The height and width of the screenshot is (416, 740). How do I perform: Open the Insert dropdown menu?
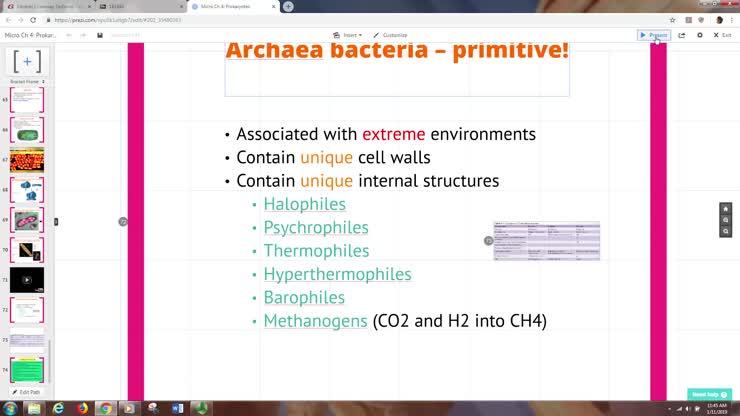pyautogui.click(x=347, y=35)
